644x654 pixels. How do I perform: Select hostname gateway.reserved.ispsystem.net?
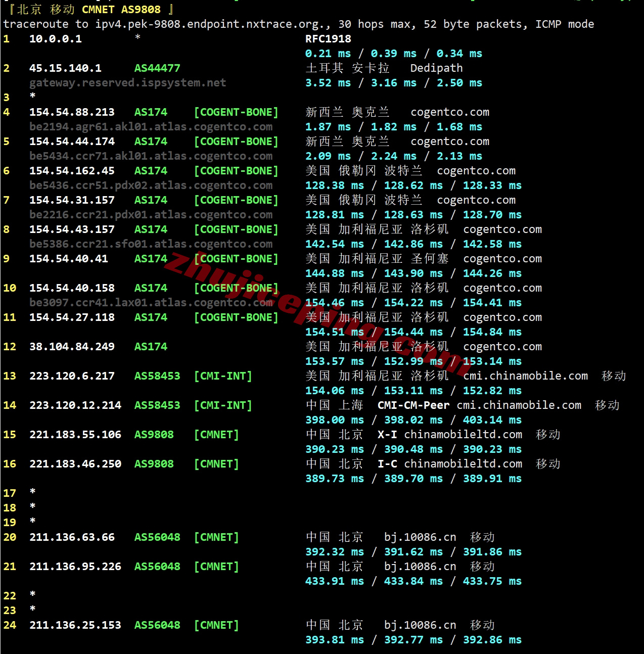click(127, 83)
